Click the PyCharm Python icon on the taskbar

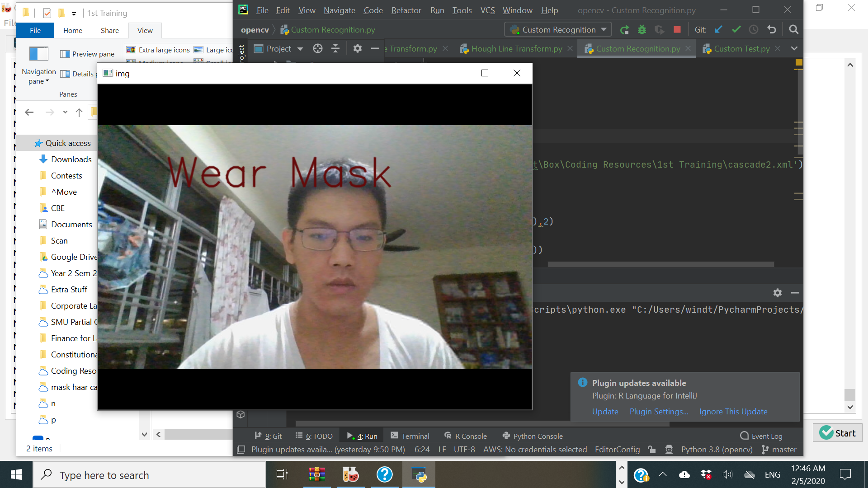click(x=419, y=474)
